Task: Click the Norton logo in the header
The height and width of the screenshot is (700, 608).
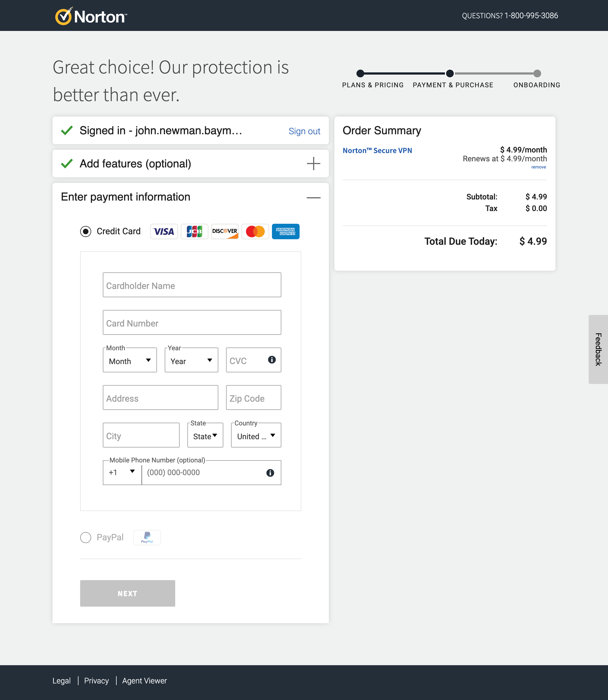Action: pos(90,15)
